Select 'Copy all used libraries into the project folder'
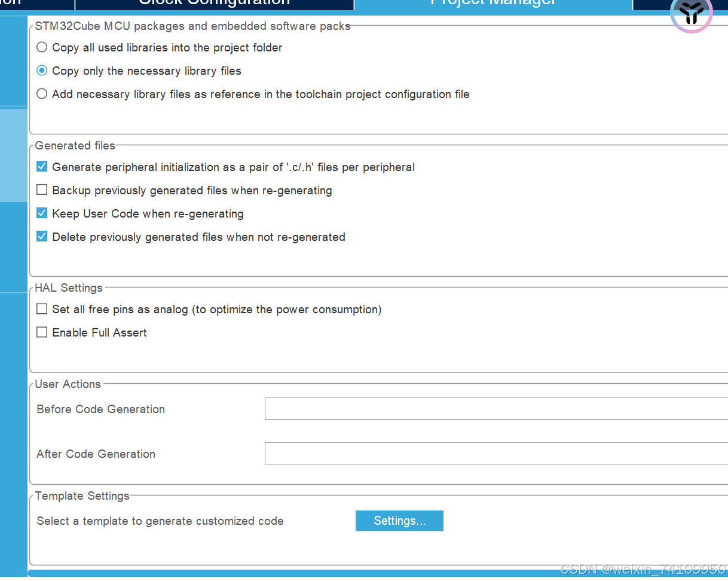This screenshot has height=581, width=728. click(42, 47)
